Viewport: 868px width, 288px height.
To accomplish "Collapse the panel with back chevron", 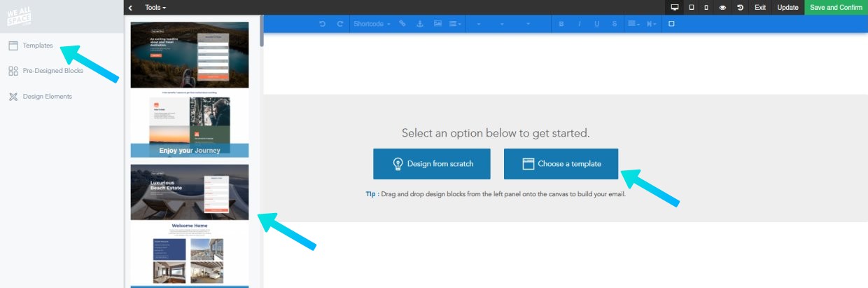I will (x=130, y=7).
